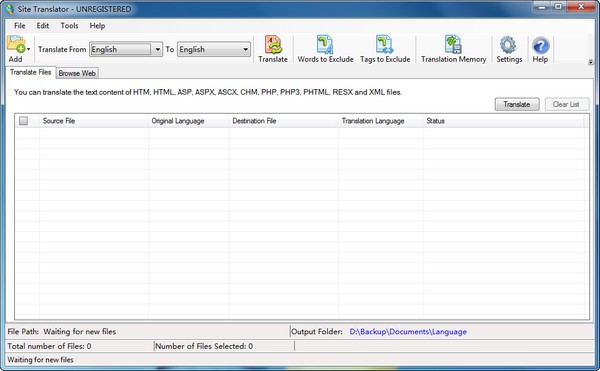Toggle the select-all checkbox in list header
600x371 pixels.
[x=23, y=121]
